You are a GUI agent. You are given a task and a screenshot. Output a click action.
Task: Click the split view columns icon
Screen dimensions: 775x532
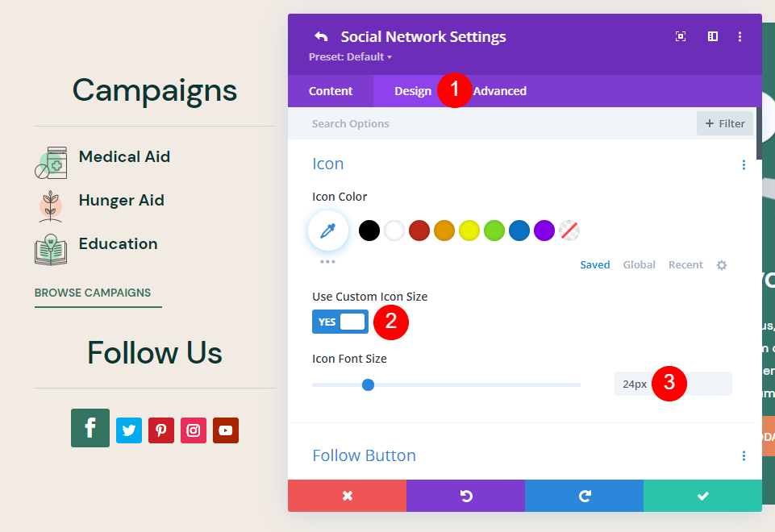click(x=713, y=36)
